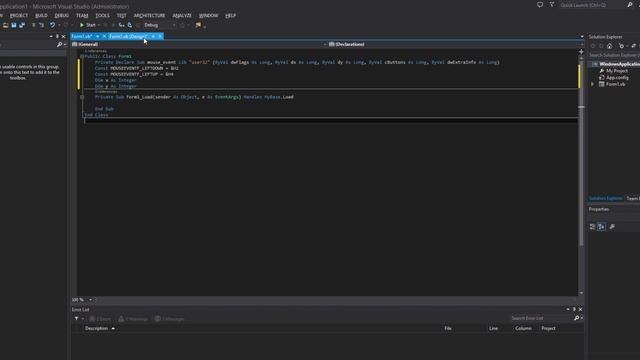Click the Quick Launch magnifier icon
The width and height of the screenshot is (640, 360).
tap(629, 5)
